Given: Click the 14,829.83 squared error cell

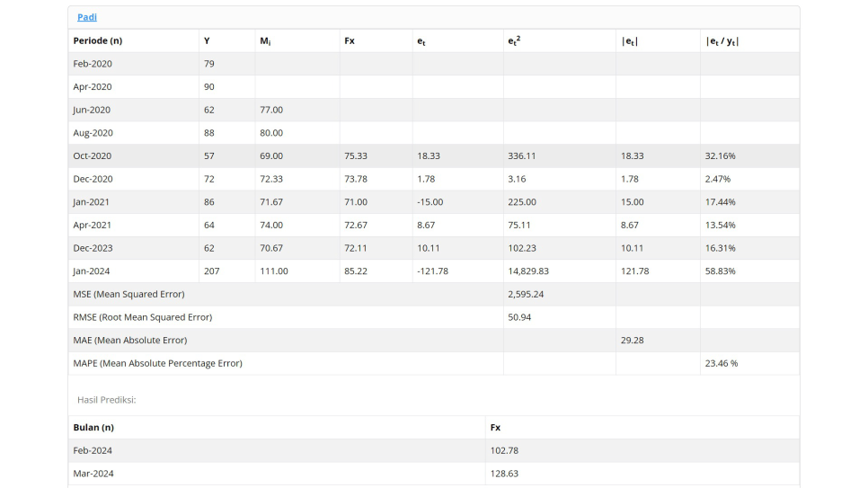Looking at the screenshot, I should (560, 271).
